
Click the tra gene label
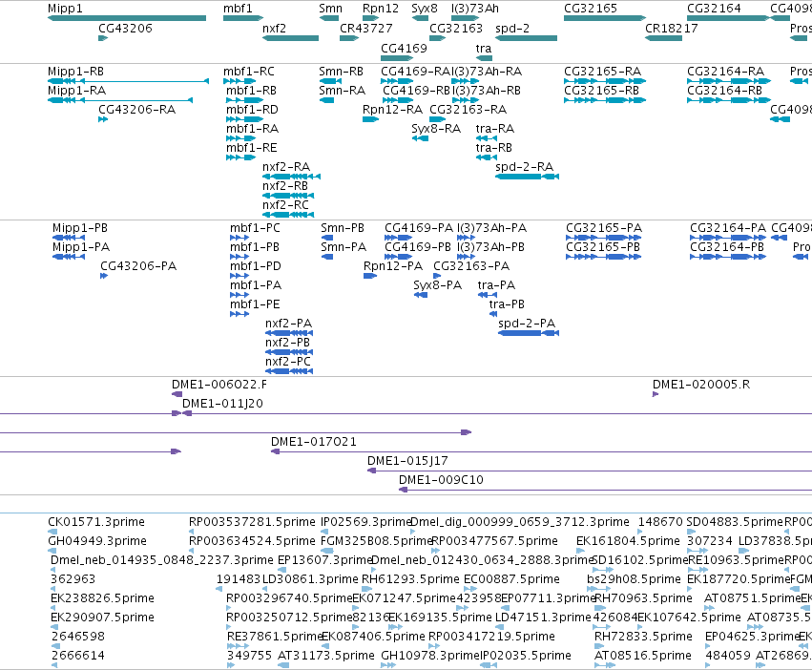pos(484,48)
